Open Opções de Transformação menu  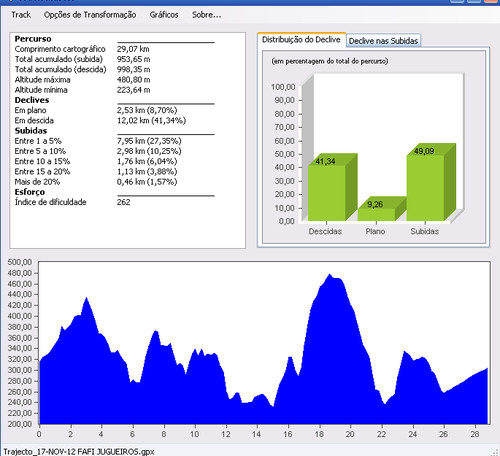click(x=90, y=15)
